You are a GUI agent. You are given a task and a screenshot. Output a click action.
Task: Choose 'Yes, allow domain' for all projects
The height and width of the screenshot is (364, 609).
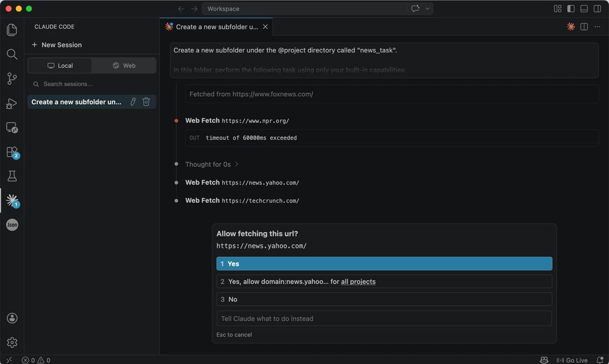(x=384, y=281)
